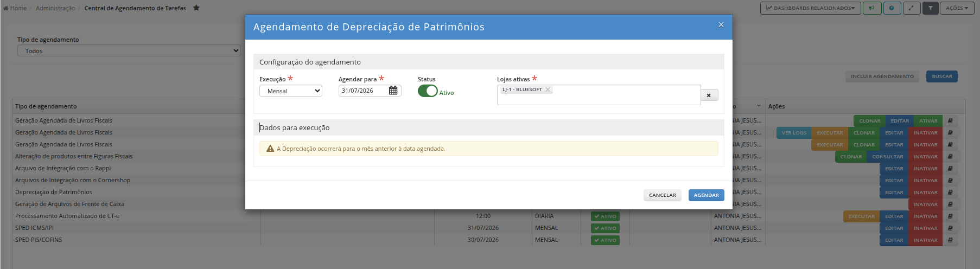
Task: Toggle the Status Ativo switch
Action: tap(428, 91)
